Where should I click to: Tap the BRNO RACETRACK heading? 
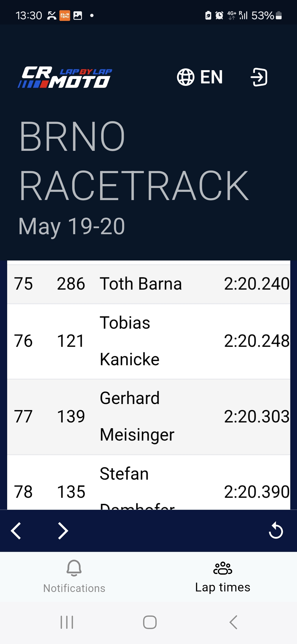coord(134,161)
